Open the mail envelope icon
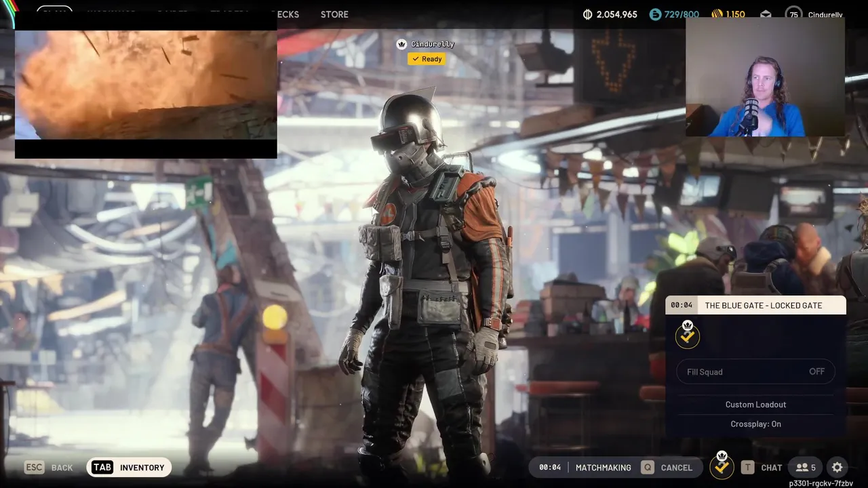Screen dimensions: 868x488 (x=765, y=14)
